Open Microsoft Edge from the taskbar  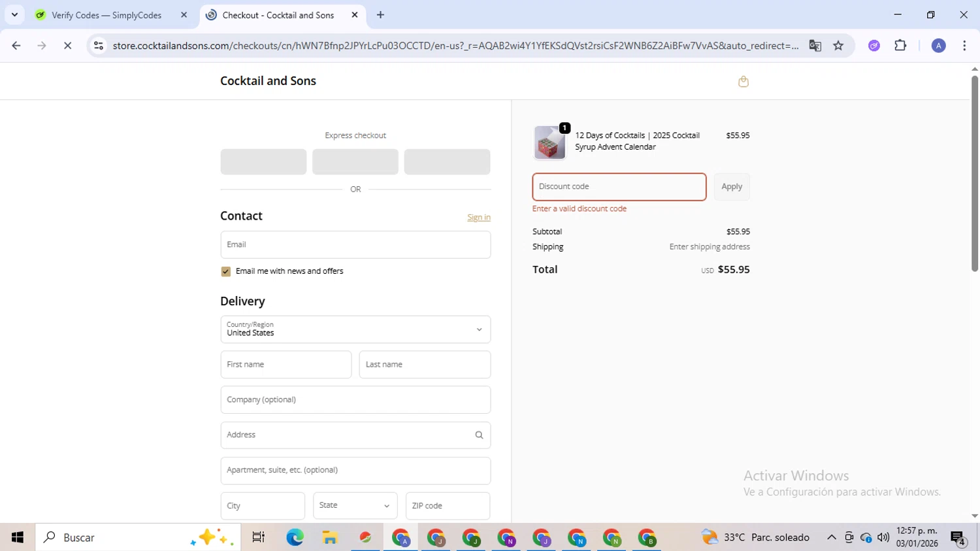(x=295, y=537)
